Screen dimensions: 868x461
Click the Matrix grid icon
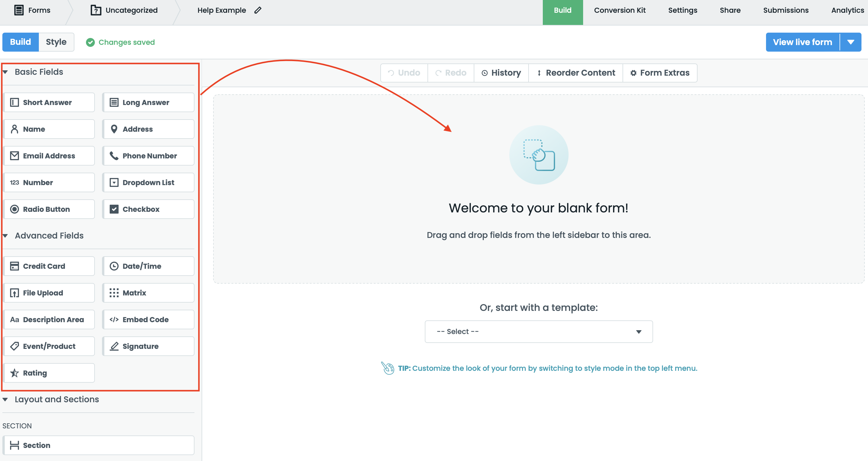[114, 293]
